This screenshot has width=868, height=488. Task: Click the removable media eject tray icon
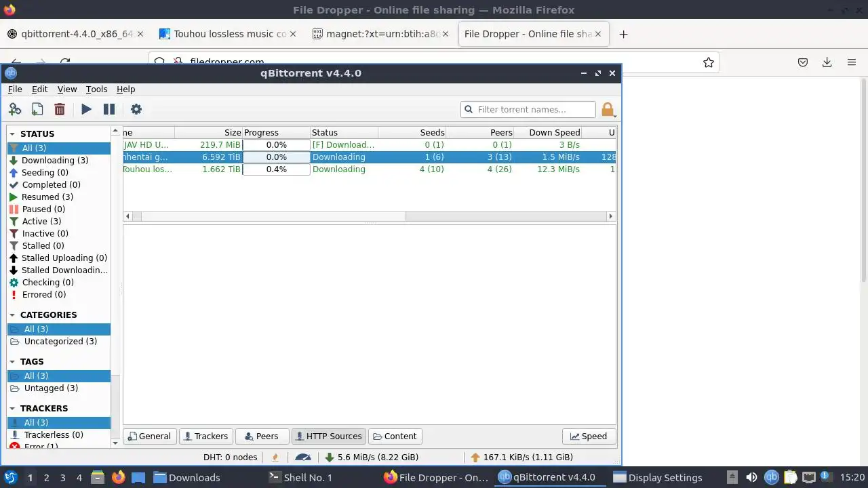(732, 477)
